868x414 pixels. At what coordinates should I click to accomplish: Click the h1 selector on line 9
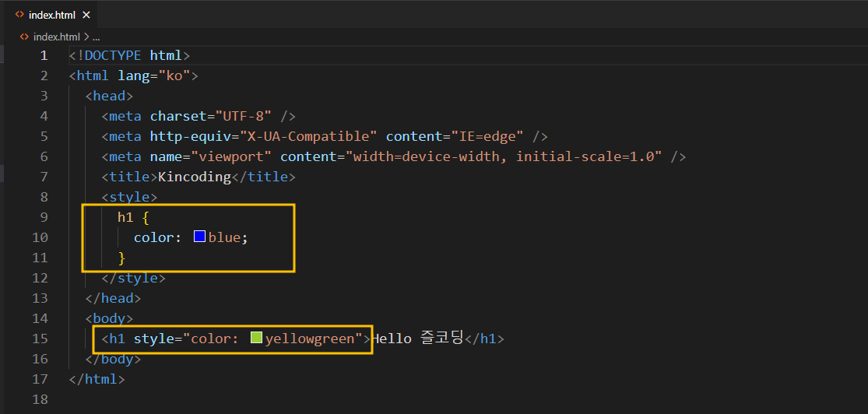(125, 217)
